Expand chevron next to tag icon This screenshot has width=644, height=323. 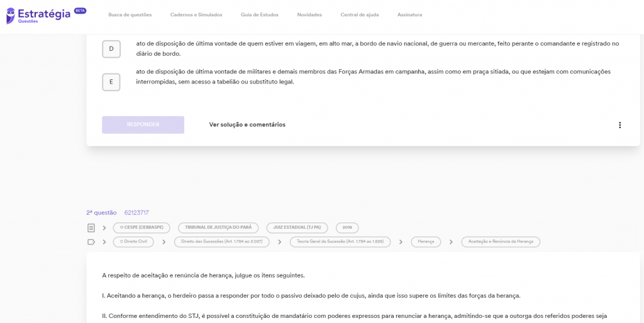[x=104, y=242]
